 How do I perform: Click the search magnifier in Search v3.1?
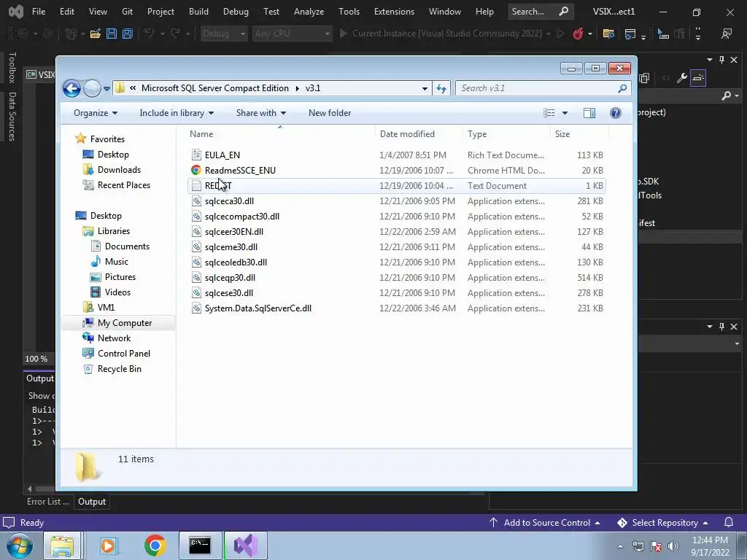click(x=622, y=88)
